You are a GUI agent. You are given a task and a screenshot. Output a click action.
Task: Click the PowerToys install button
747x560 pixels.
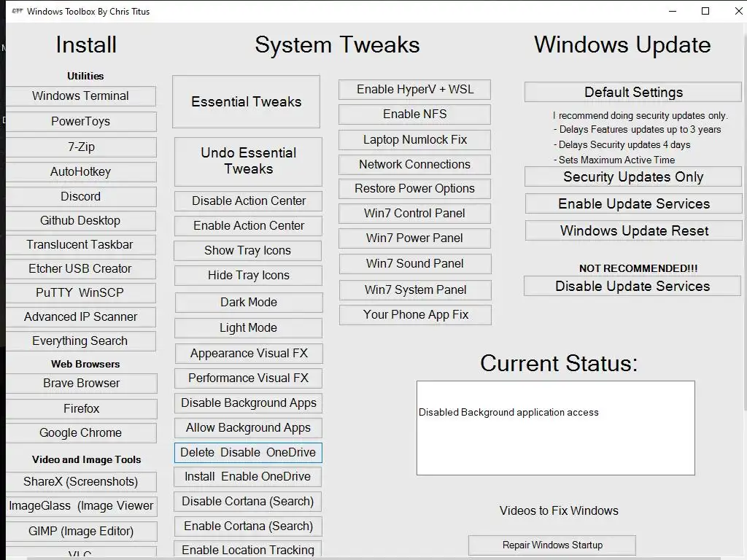point(81,122)
